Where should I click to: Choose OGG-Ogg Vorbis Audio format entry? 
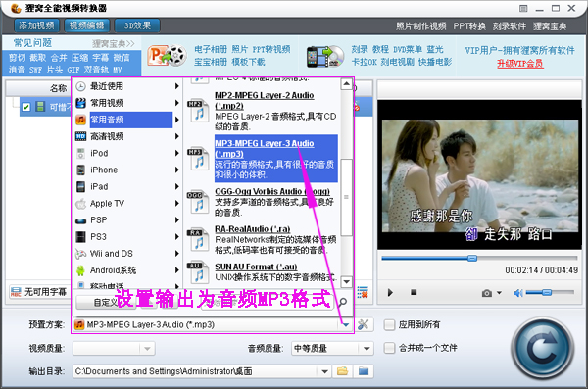(276, 202)
